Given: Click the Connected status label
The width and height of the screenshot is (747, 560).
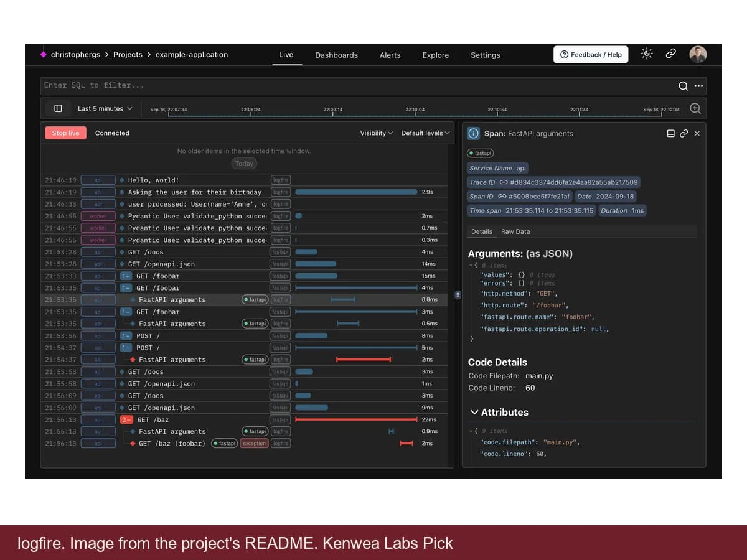Looking at the screenshot, I should 112,133.
